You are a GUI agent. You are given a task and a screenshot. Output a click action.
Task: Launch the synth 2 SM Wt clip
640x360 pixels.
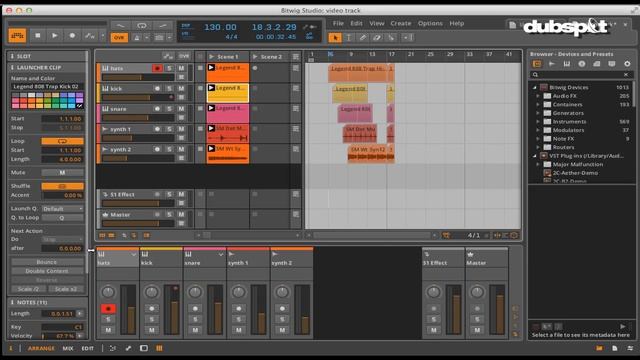click(x=211, y=149)
